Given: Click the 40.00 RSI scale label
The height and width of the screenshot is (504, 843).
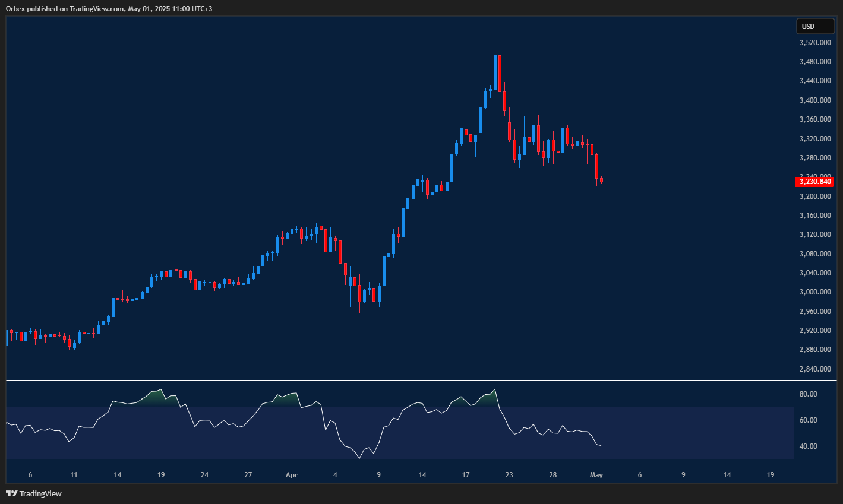Looking at the screenshot, I should (x=808, y=446).
